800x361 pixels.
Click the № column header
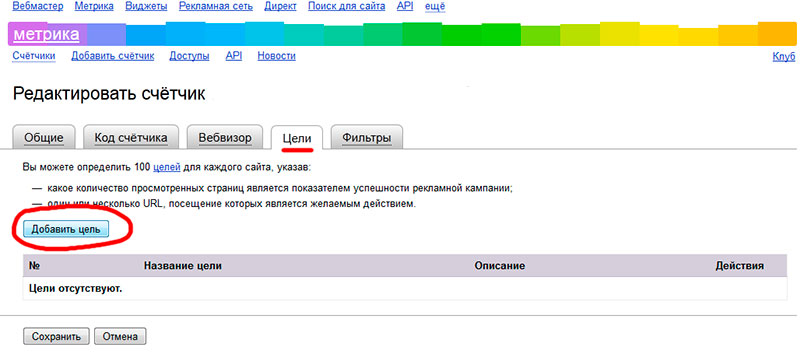pyautogui.click(x=35, y=266)
